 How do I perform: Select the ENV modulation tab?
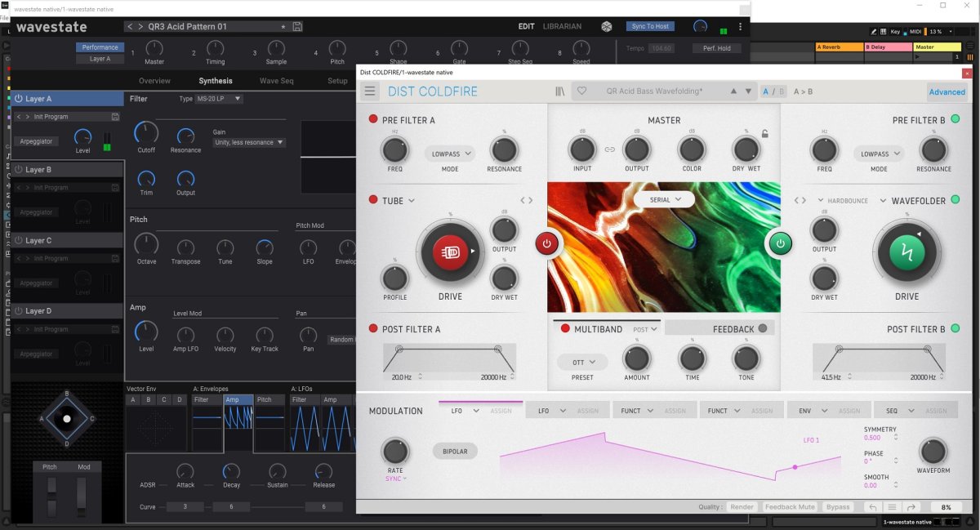[x=828, y=411]
